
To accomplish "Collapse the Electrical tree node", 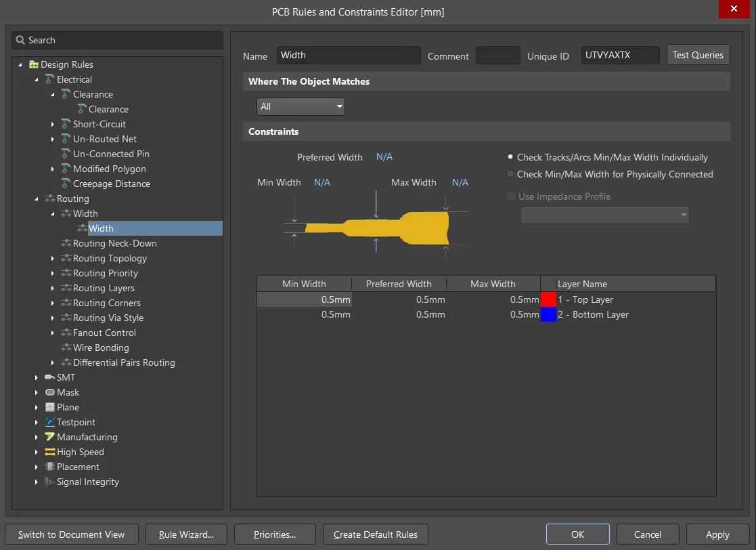I will tap(36, 80).
